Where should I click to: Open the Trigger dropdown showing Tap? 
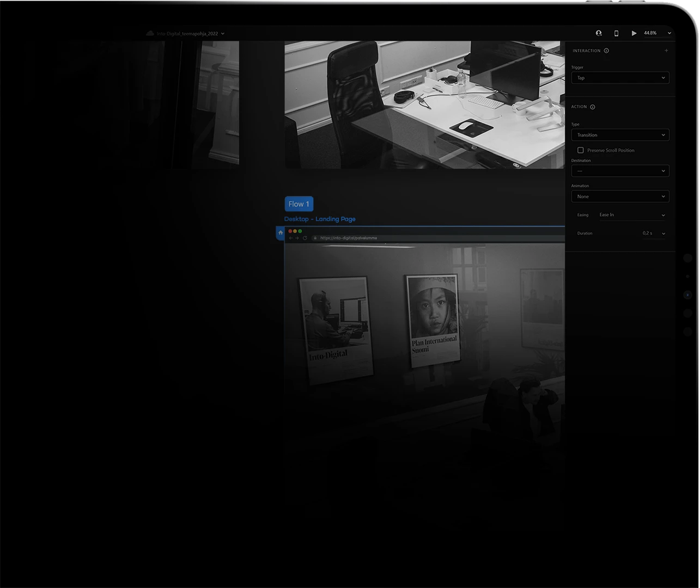tap(620, 77)
